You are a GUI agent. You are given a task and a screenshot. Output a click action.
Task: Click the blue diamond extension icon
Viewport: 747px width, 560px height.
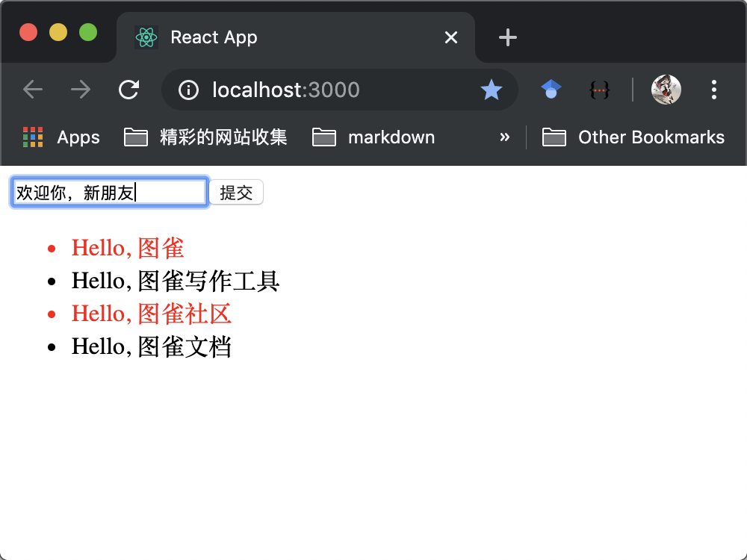551,89
